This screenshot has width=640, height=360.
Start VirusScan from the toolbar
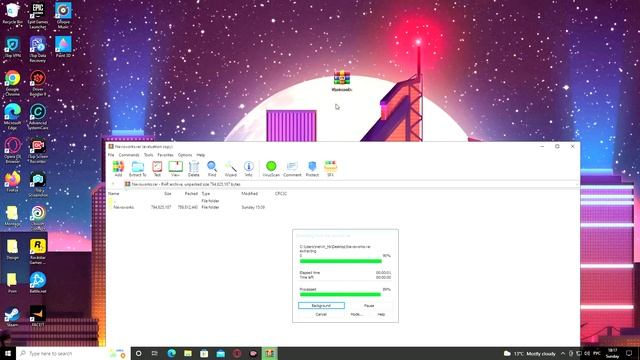[x=271, y=169]
